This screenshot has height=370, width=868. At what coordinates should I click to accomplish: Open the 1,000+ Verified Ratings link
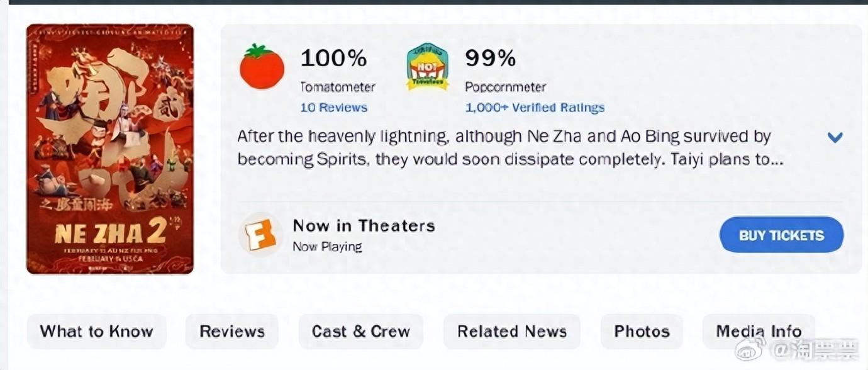535,108
